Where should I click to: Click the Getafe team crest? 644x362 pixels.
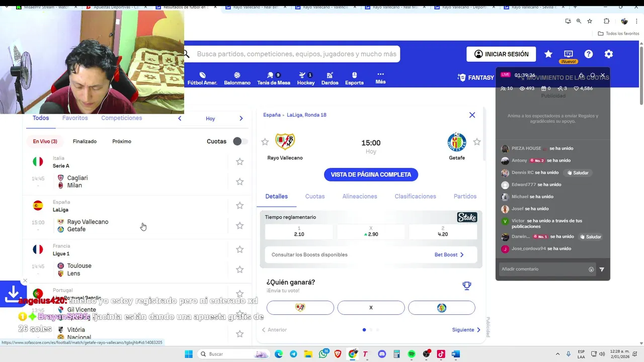[457, 142]
